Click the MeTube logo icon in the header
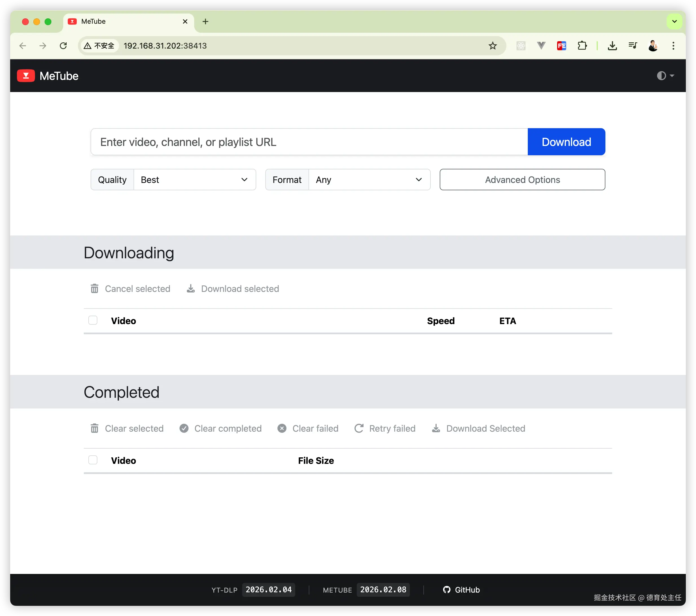The width and height of the screenshot is (696, 616). [26, 76]
